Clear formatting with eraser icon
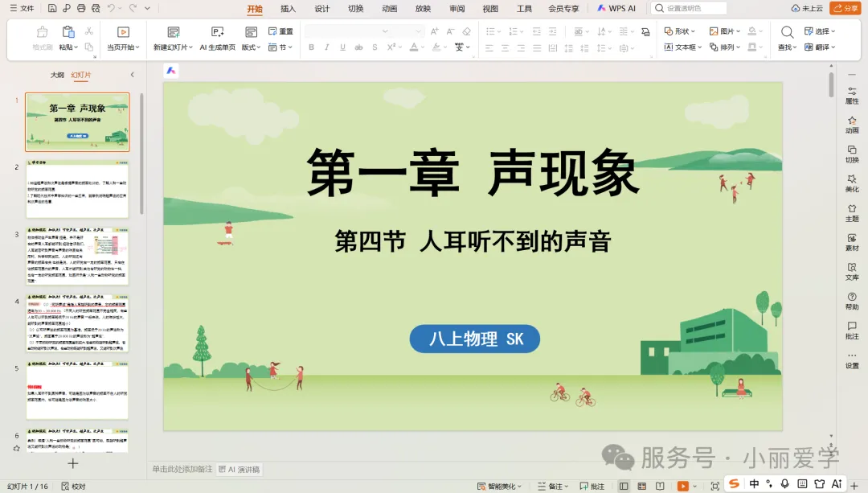The width and height of the screenshot is (868, 493). [467, 31]
